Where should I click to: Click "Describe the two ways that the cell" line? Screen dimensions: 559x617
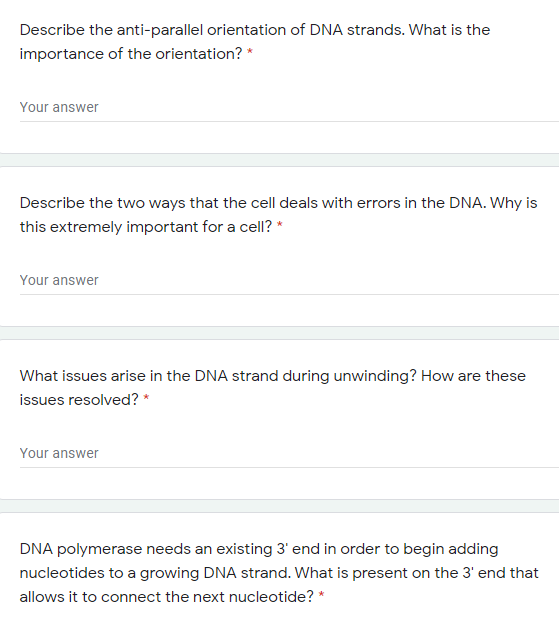tap(279, 203)
